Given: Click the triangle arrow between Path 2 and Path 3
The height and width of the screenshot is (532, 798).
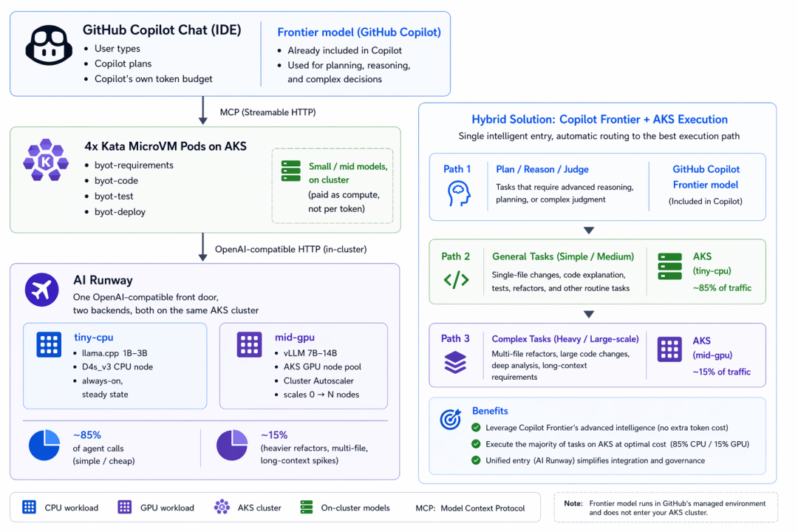Looking at the screenshot, I should point(589,315).
